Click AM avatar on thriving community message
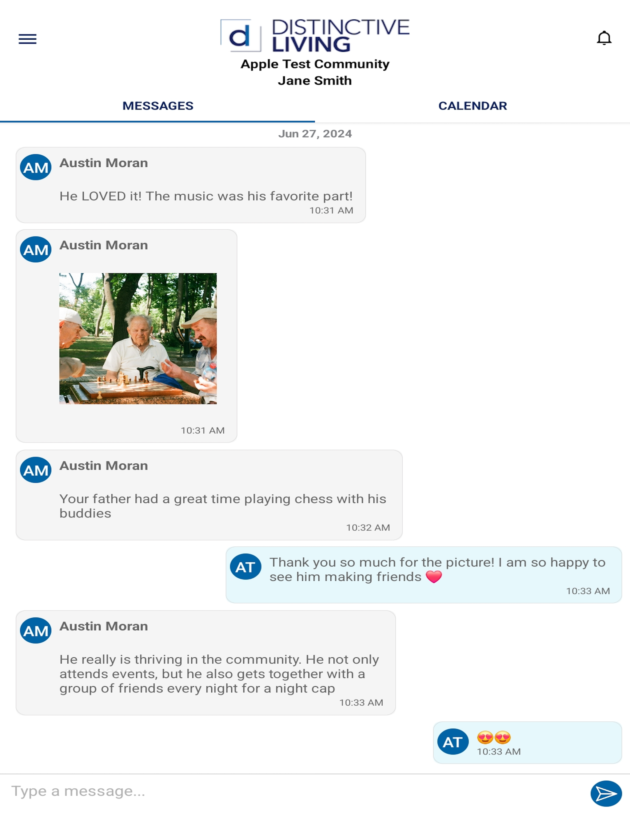 point(36,630)
